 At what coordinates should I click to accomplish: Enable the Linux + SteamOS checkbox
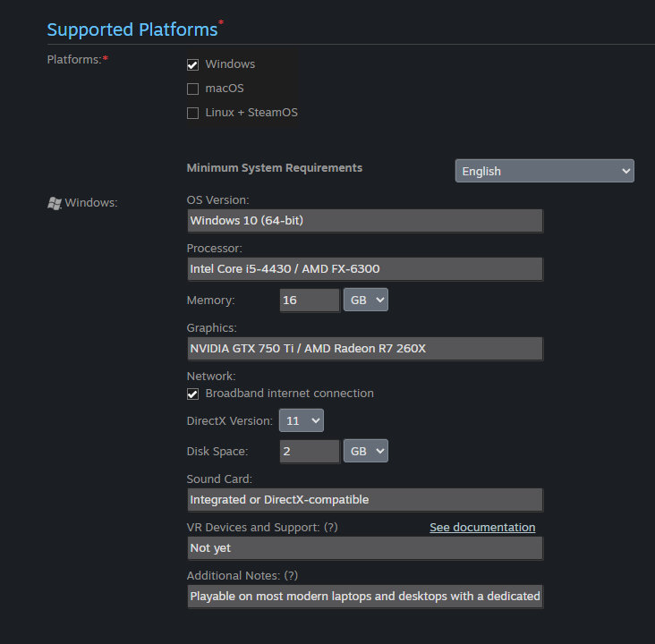(x=192, y=114)
